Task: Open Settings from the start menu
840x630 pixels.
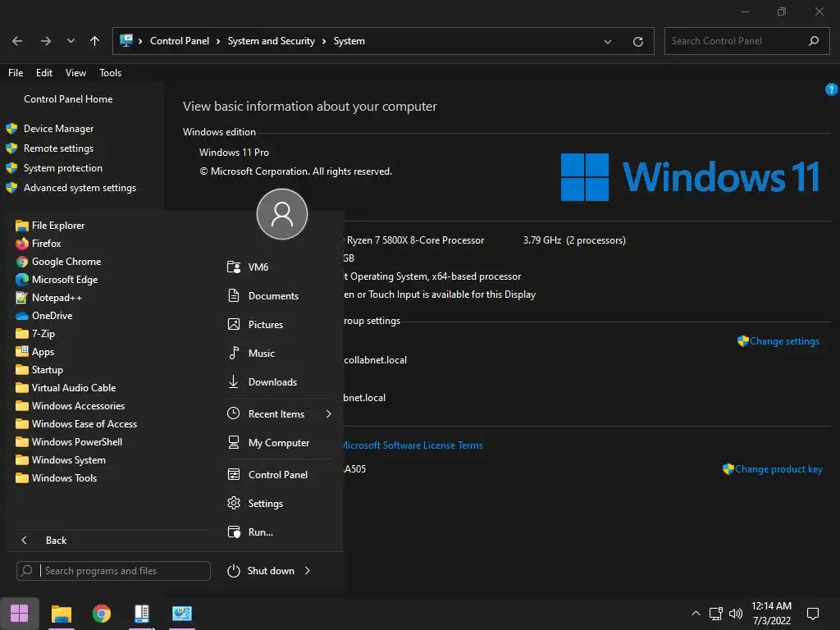Action: pos(265,504)
